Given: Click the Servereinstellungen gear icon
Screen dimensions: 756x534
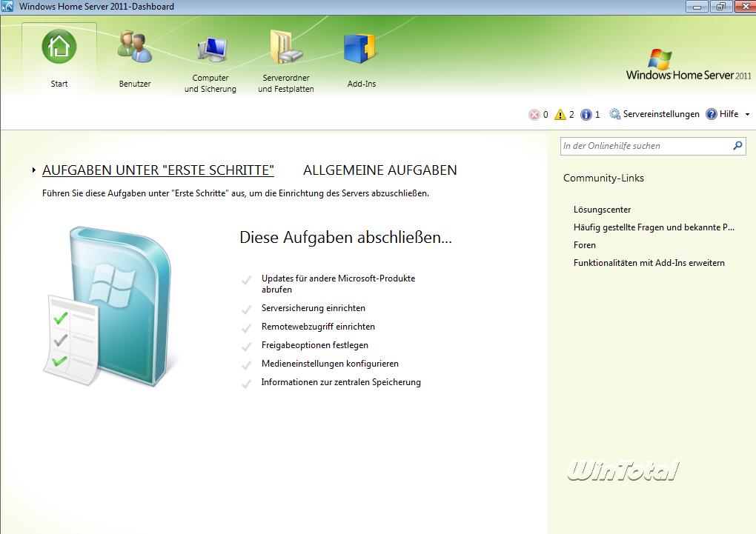Looking at the screenshot, I should [x=614, y=114].
